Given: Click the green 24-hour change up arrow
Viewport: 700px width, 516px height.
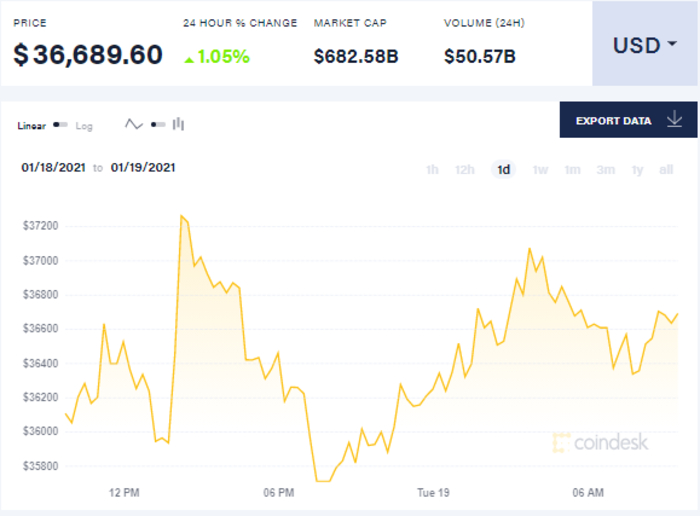Looking at the screenshot, I should coord(188,58).
